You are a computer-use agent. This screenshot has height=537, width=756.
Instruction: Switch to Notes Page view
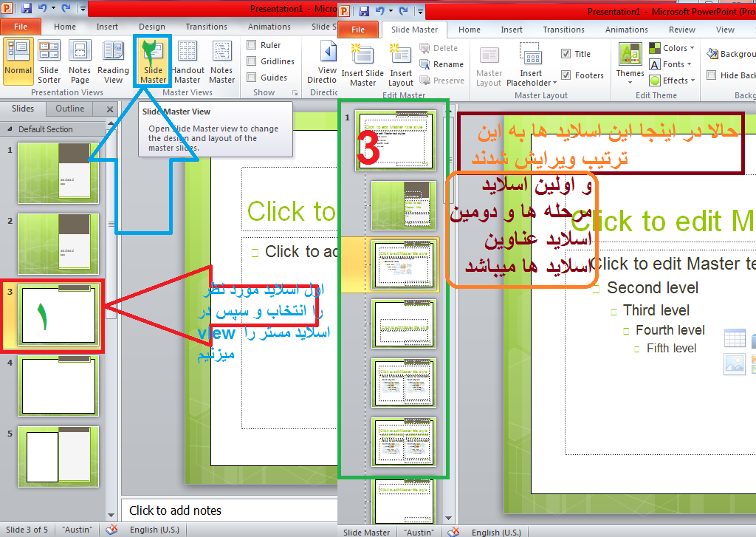point(80,61)
